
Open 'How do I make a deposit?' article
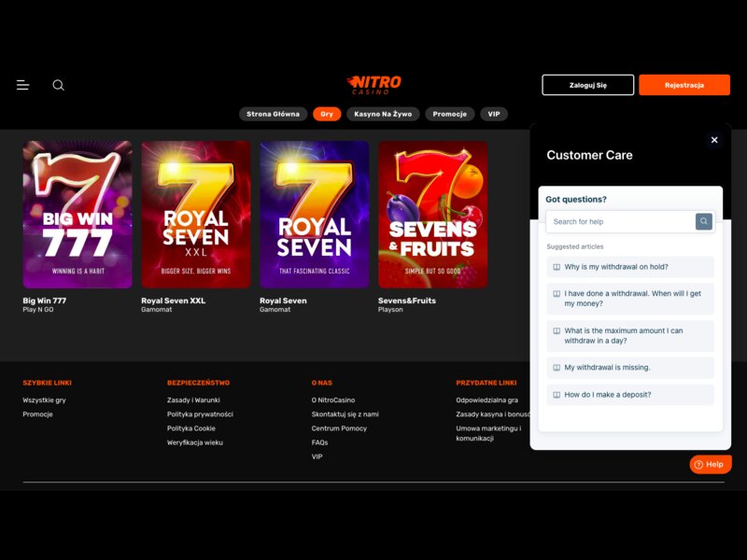pyautogui.click(x=607, y=394)
